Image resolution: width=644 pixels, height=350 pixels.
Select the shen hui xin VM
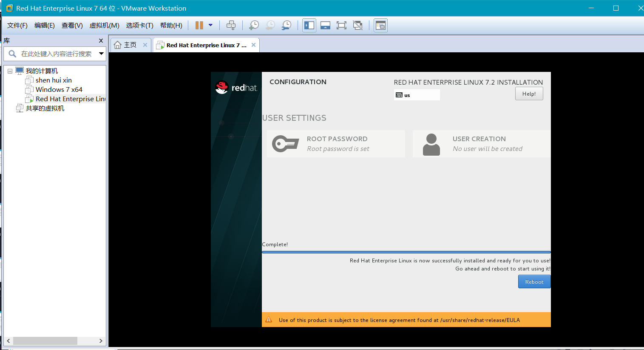tap(54, 80)
